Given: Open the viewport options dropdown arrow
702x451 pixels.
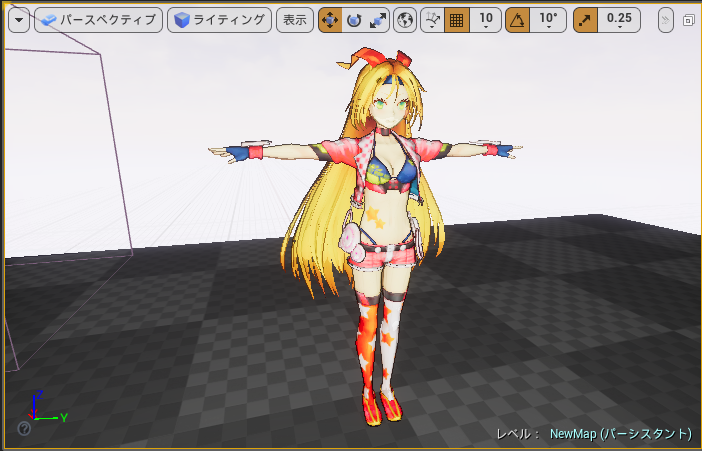Looking at the screenshot, I should (x=19, y=20).
